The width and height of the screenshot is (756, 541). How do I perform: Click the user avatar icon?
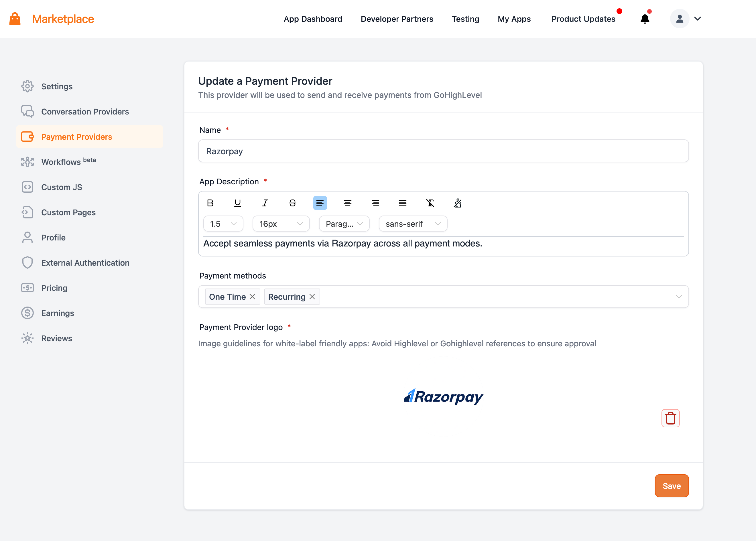point(679,19)
